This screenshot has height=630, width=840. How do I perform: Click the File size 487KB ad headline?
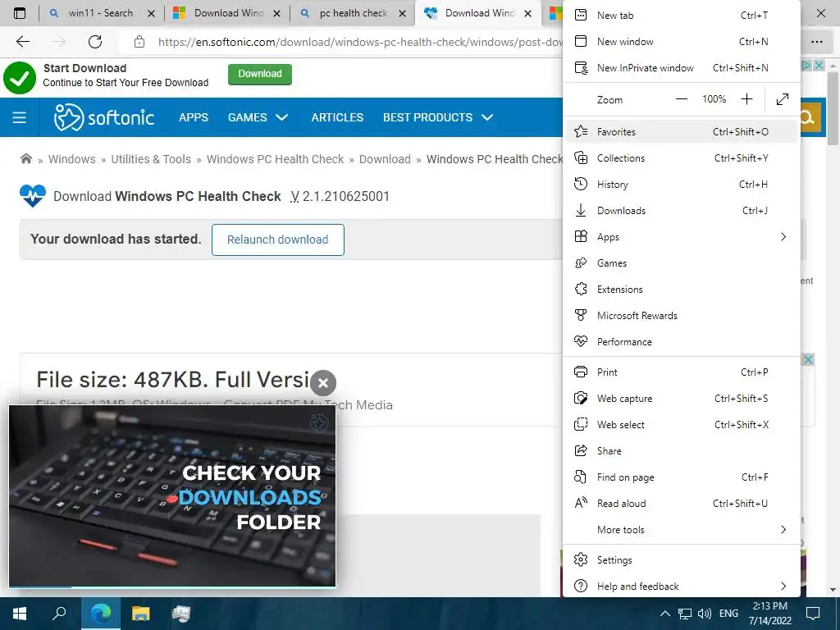pyautogui.click(x=172, y=380)
